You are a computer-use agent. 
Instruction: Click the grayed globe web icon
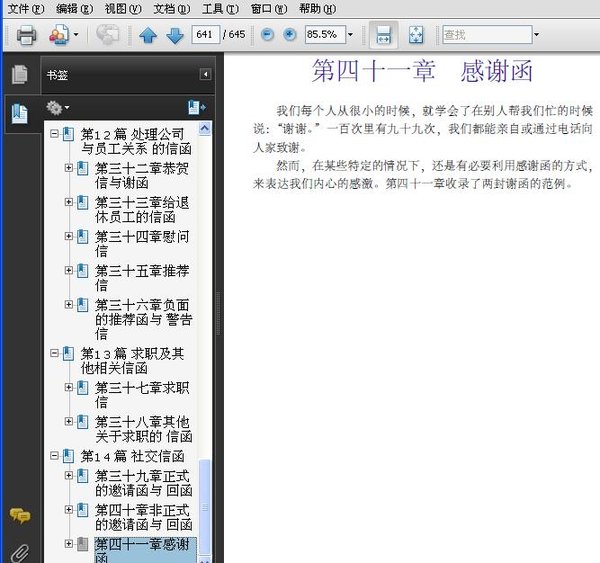point(108,35)
